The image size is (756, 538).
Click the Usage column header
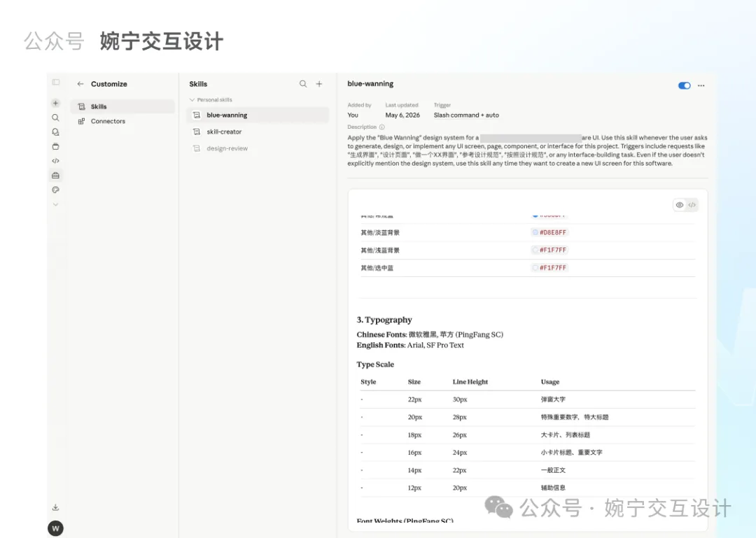(x=550, y=382)
